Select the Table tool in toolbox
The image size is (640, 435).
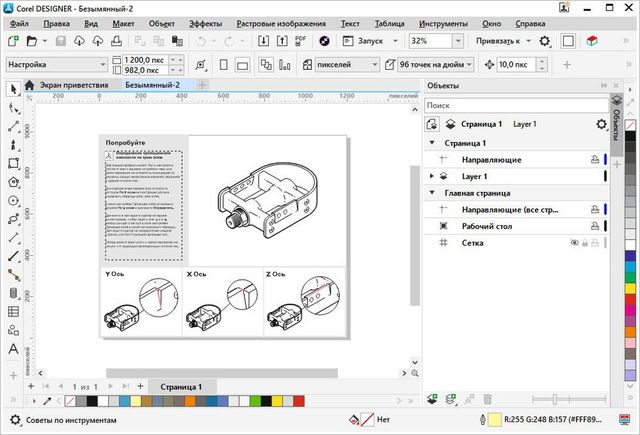[14, 311]
